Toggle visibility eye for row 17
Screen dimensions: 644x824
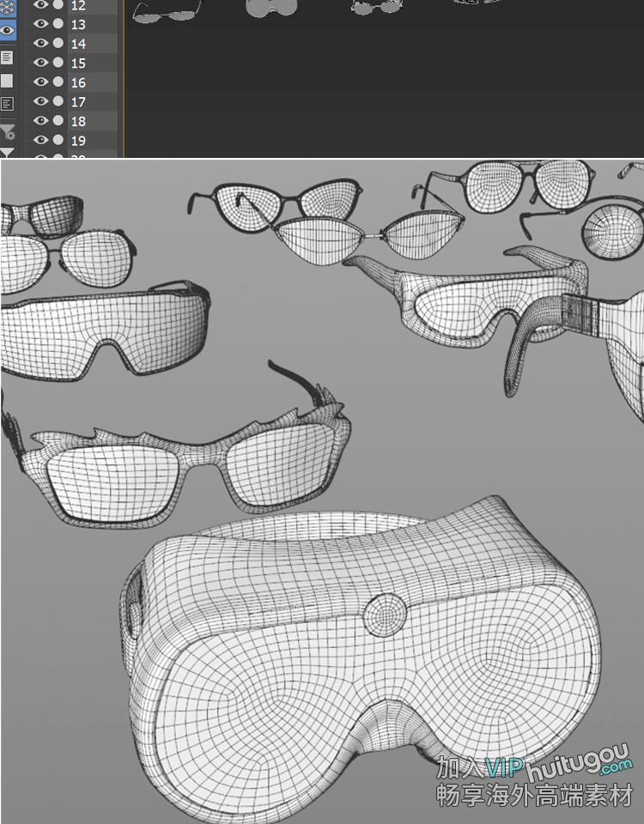point(40,101)
